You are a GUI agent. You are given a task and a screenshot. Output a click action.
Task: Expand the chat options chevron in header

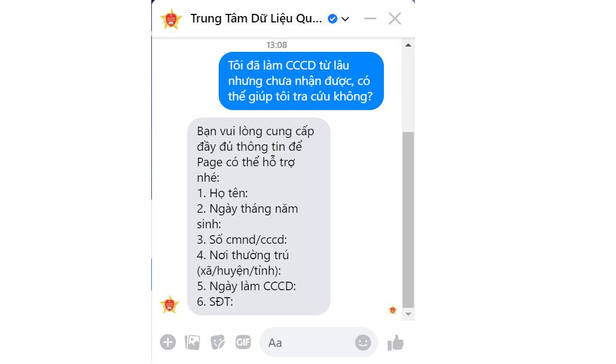[345, 19]
